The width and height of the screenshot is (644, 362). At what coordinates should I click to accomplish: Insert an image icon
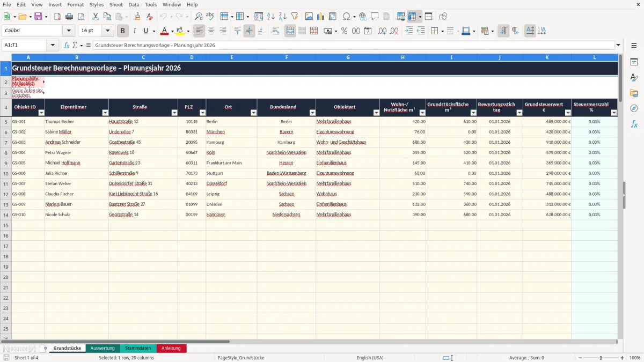pyautogui.click(x=309, y=17)
